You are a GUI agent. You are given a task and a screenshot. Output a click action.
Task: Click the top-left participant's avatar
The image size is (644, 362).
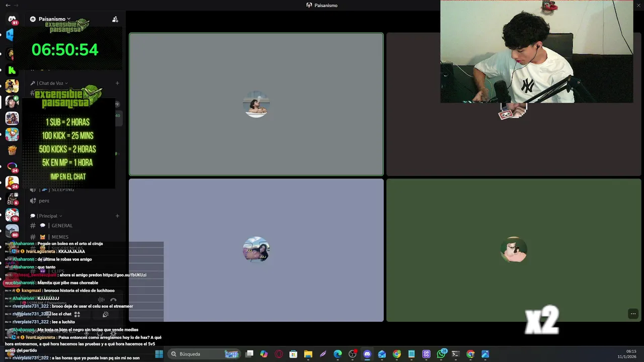[x=256, y=104]
